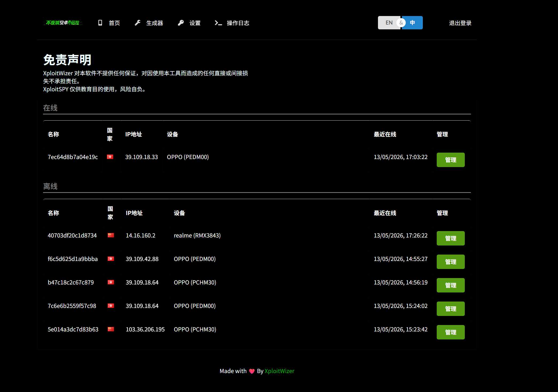Image resolution: width=558 pixels, height=392 pixels.
Task: Click the wrench icon beside 生成器
Action: [138, 23]
